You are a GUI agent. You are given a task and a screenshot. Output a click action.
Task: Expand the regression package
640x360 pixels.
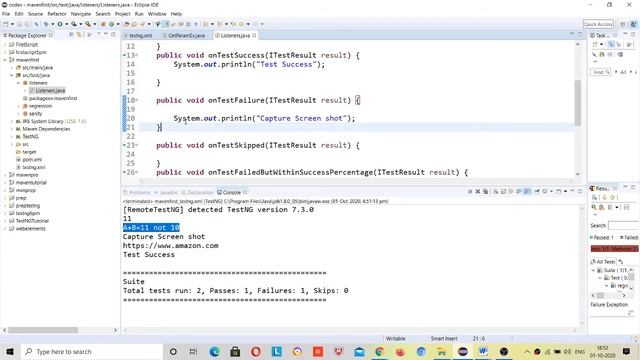click(x=18, y=106)
